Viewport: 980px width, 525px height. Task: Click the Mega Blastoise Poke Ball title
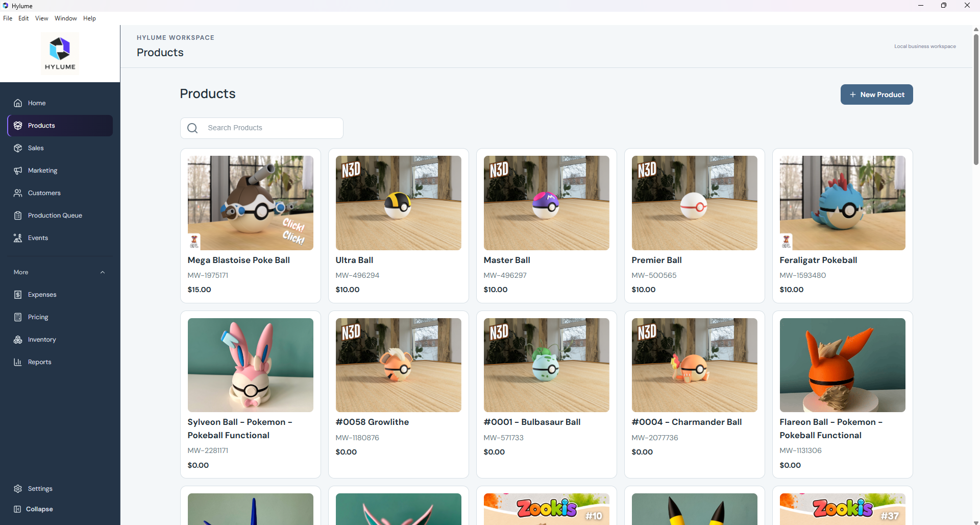[238, 260]
